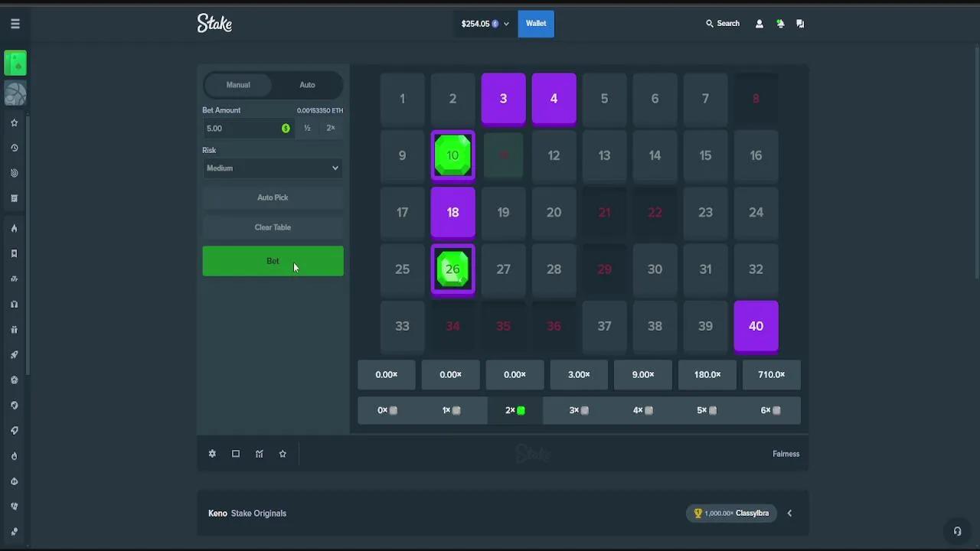This screenshot has width=980, height=551.
Task: Deselect Keno tile 3
Action: pyautogui.click(x=503, y=99)
